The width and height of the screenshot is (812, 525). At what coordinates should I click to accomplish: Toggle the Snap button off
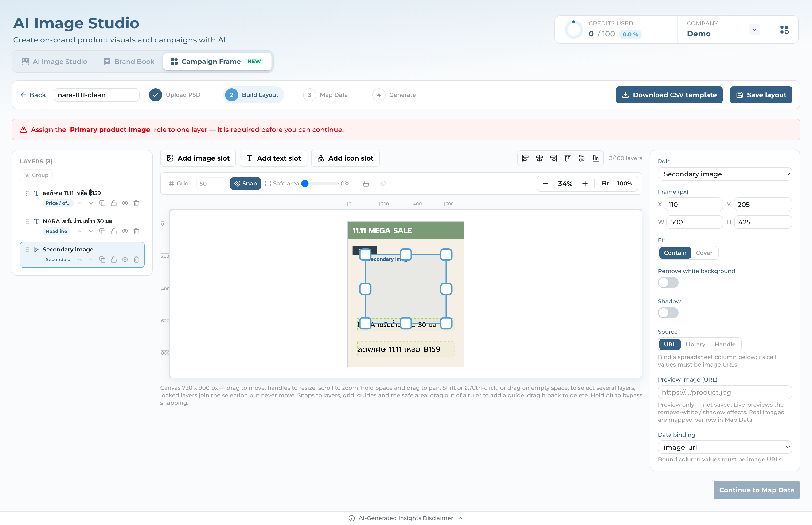(x=245, y=184)
